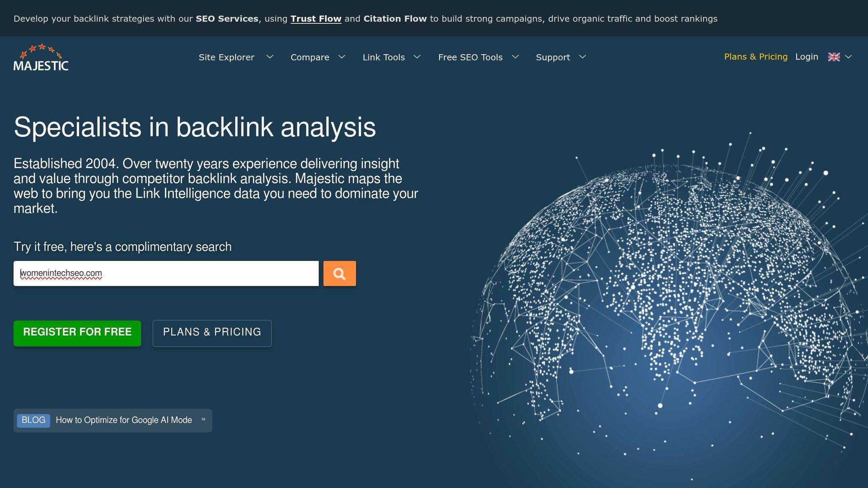Follow the Trust Flow link in banner
The image size is (868, 488).
(x=316, y=19)
